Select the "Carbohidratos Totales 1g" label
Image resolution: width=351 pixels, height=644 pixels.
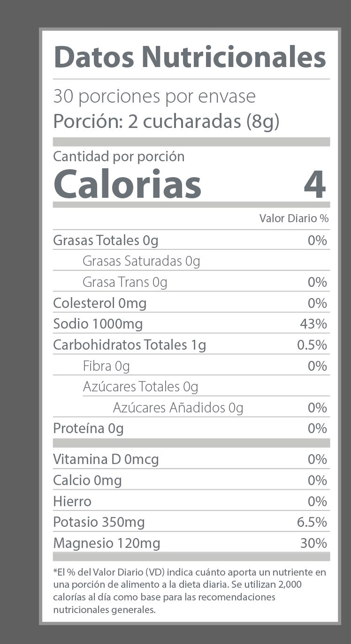click(x=130, y=345)
